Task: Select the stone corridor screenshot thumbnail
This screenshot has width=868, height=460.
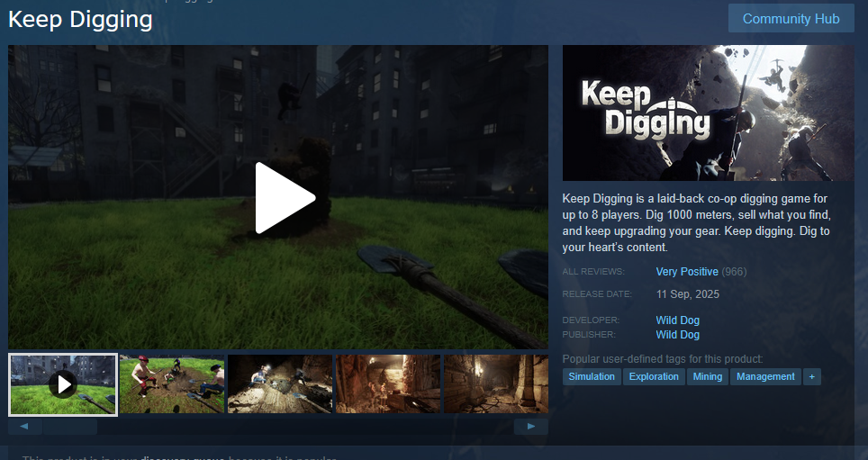Action: pyautogui.click(x=496, y=384)
